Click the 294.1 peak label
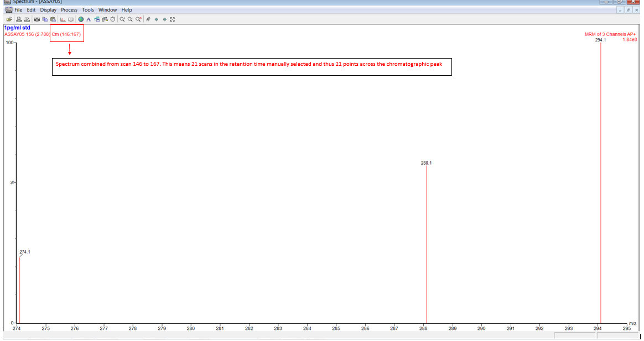This screenshot has width=644, height=341. pos(600,40)
